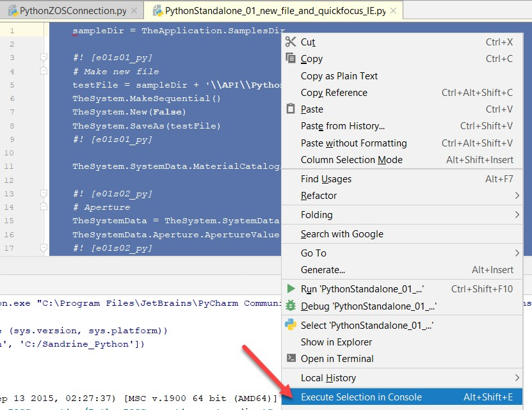Close the PythonStandalone_01_new_file tab
The width and height of the screenshot is (532, 410).
click(393, 11)
